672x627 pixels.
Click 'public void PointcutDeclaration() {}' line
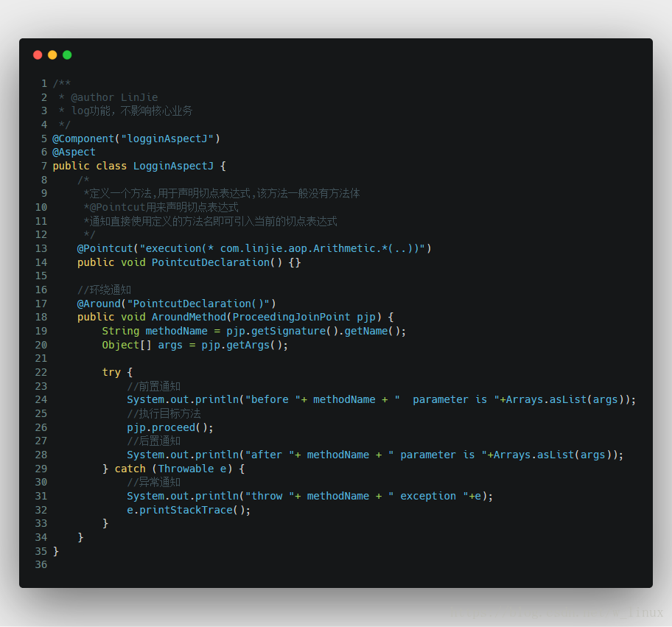point(189,262)
